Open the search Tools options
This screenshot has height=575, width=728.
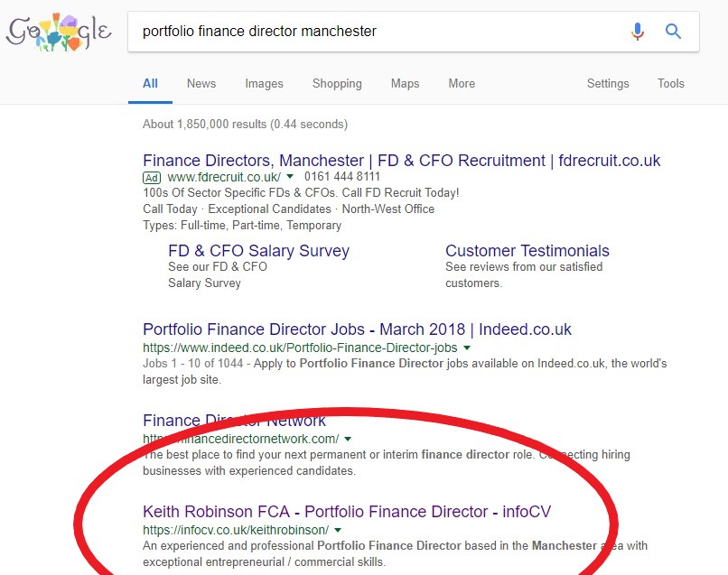coord(670,84)
